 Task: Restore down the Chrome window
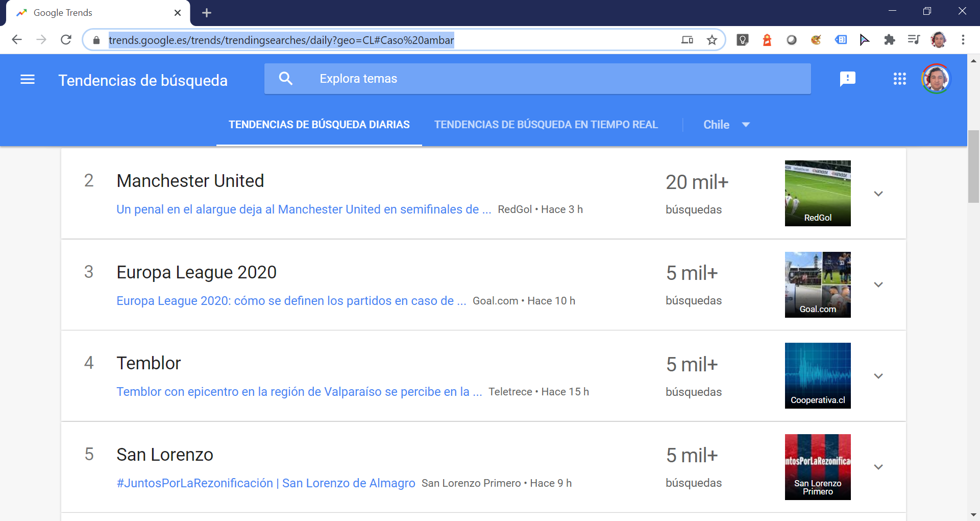927,11
